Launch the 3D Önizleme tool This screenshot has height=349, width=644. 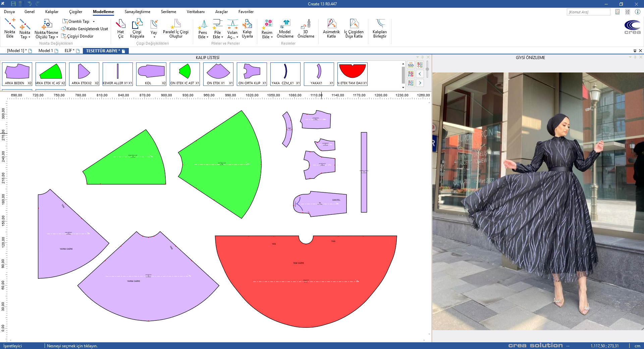point(306,28)
